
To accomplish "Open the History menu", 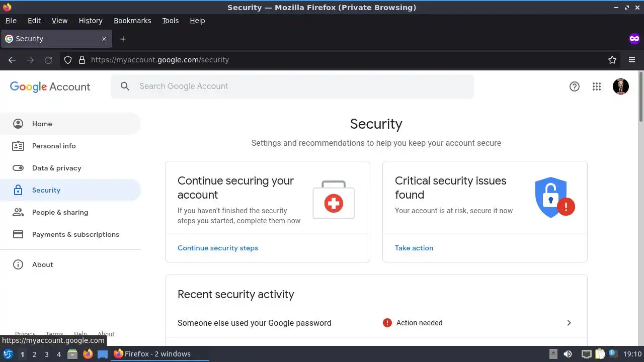I will pos(91,21).
